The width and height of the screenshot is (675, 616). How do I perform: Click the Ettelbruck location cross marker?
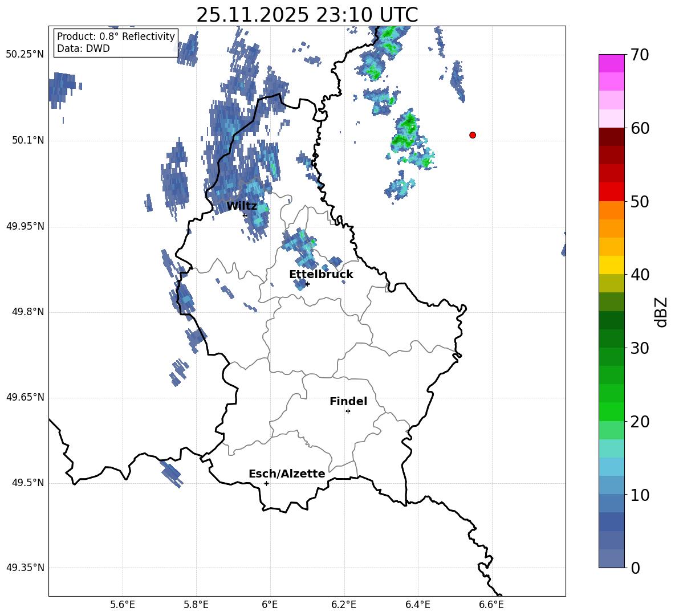[x=307, y=284]
